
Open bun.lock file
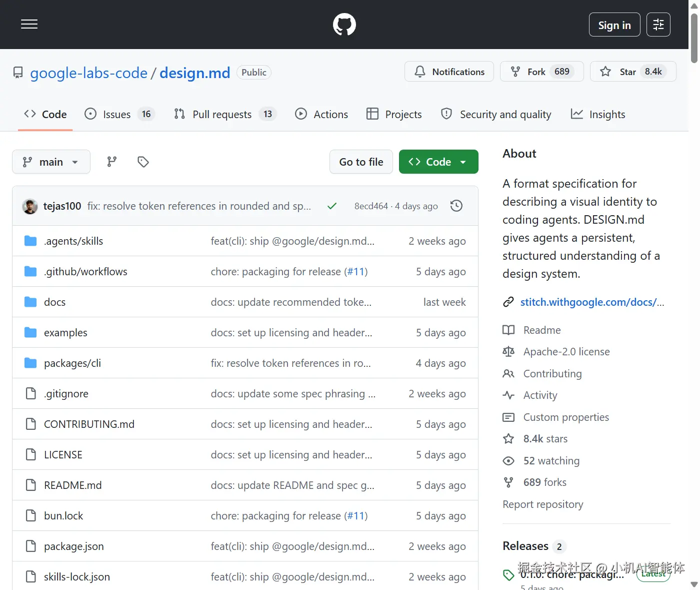tap(63, 516)
